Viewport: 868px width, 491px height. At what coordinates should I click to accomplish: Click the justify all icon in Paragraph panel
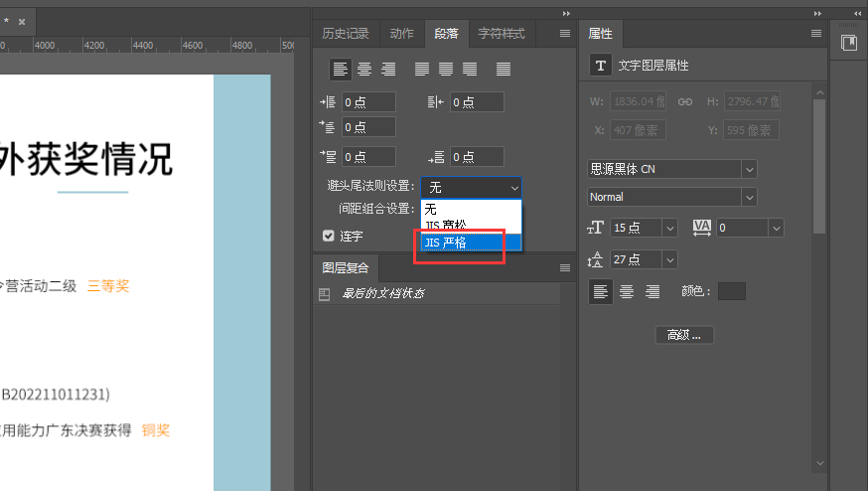(504, 70)
